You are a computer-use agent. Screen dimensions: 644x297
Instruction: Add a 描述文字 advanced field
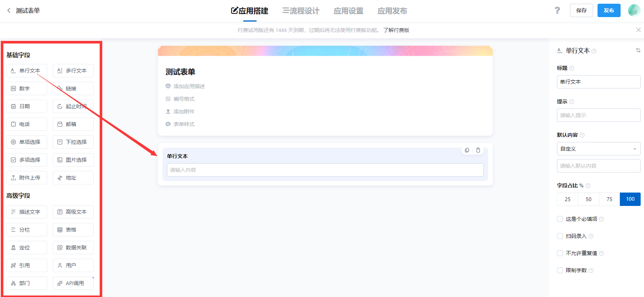(x=27, y=212)
